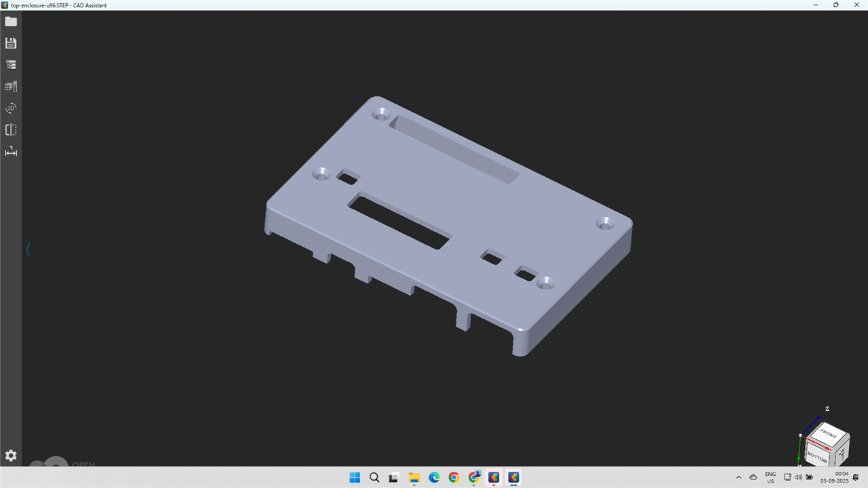
Task: Switch to the second CAD Assistant taskbar window
Action: (513, 477)
